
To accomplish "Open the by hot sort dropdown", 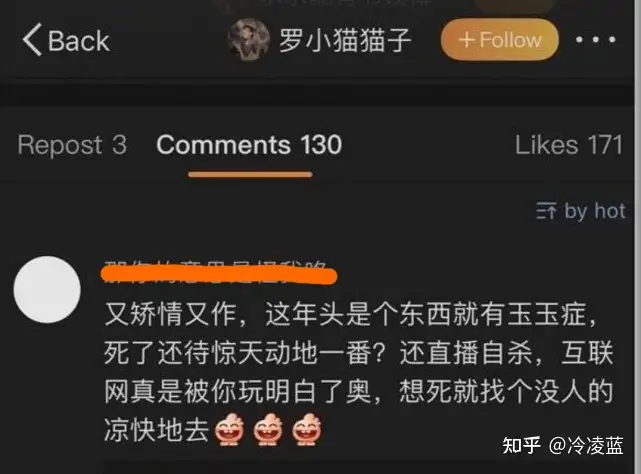I will pos(581,211).
